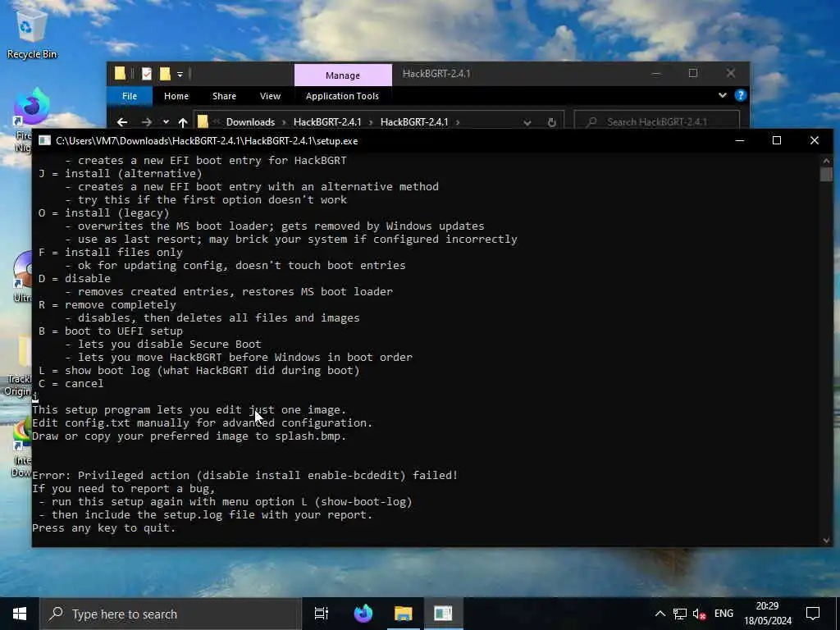Click the ENG language indicator
This screenshot has height=630, width=840.
724,614
